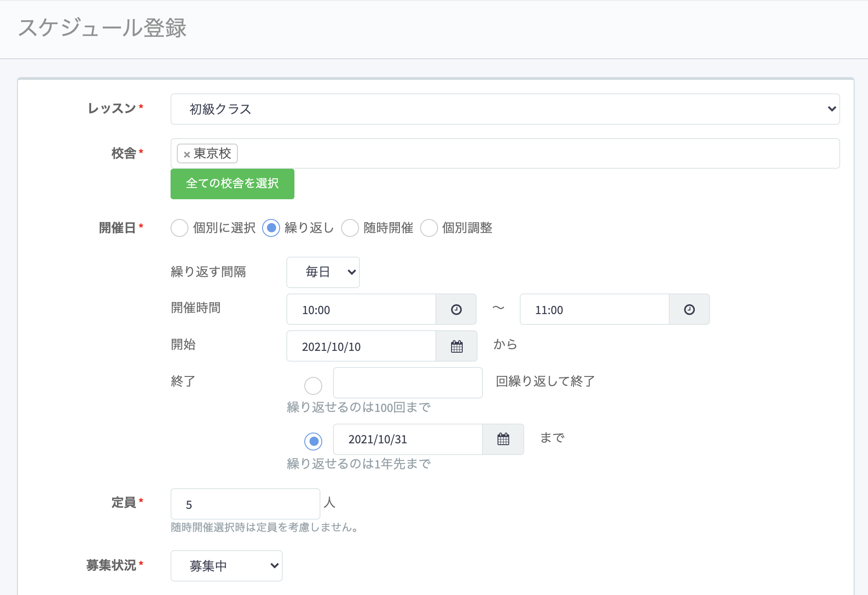Click the 定員 capacity field
Image resolution: width=868 pixels, height=595 pixels.
tap(245, 504)
